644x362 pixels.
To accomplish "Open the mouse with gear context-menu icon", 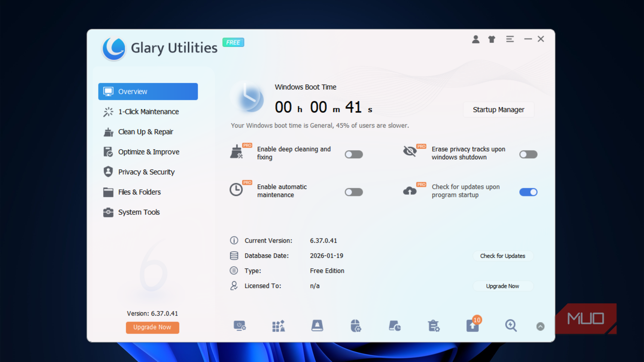I will pyautogui.click(x=356, y=326).
